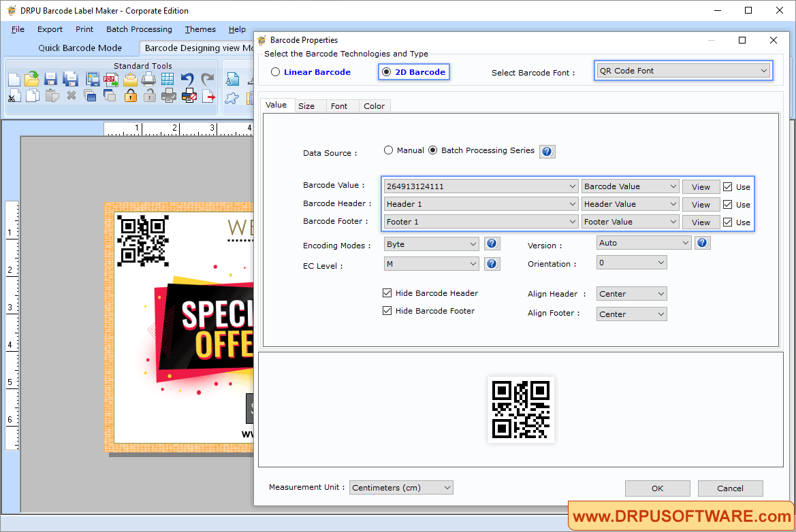The image size is (796, 532).
Task: Open the Version Auto dropdown
Action: click(x=643, y=243)
